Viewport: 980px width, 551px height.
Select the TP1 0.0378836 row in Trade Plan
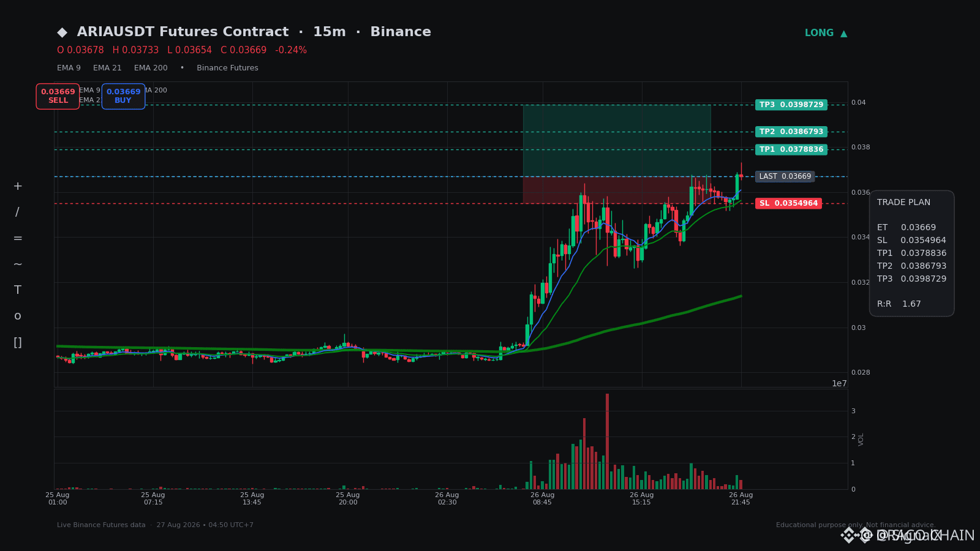pyautogui.click(x=911, y=253)
